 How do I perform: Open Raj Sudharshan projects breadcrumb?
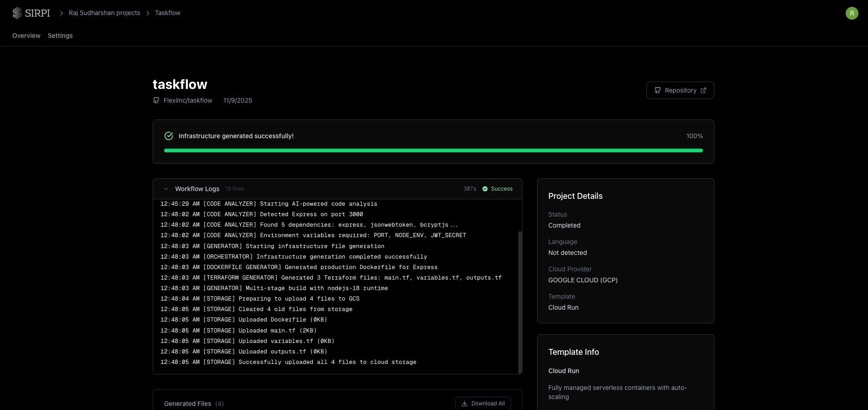point(104,13)
